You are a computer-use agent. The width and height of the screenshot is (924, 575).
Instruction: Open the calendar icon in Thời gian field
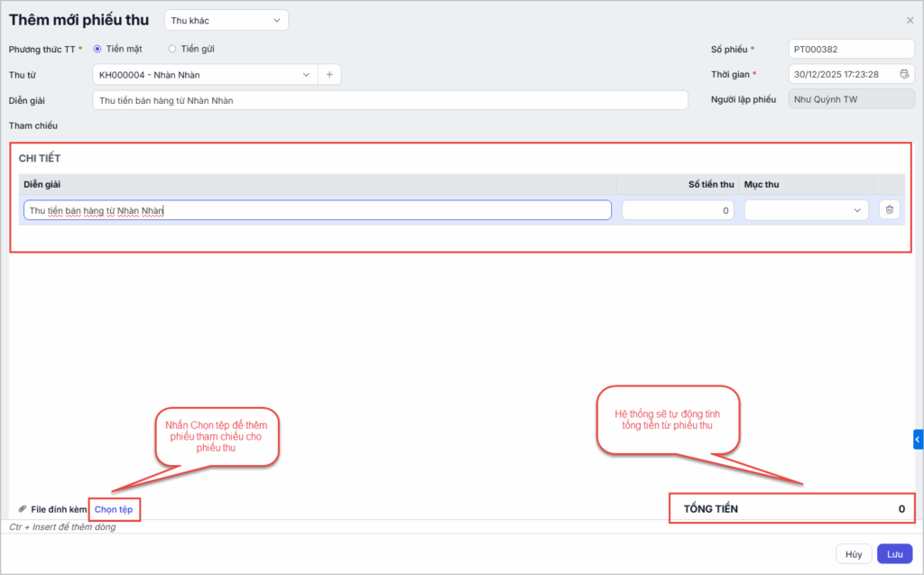[x=904, y=74]
